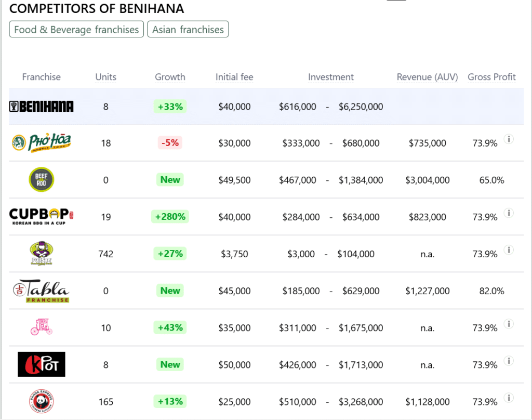Select the $6,250,000 investment maximum

[361, 107]
